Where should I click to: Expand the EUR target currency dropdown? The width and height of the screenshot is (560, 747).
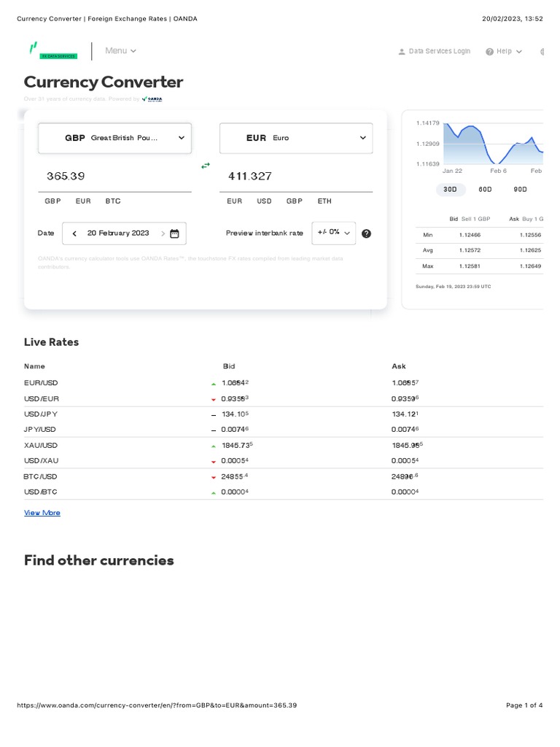pyautogui.click(x=295, y=138)
